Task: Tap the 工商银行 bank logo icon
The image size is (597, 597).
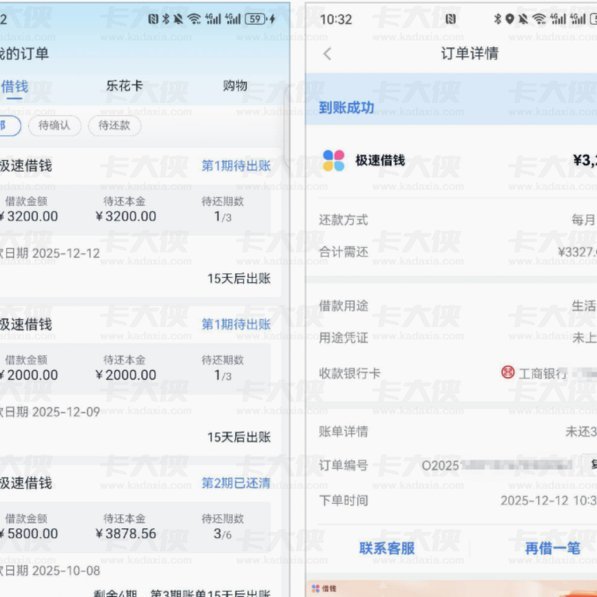Action: (508, 372)
